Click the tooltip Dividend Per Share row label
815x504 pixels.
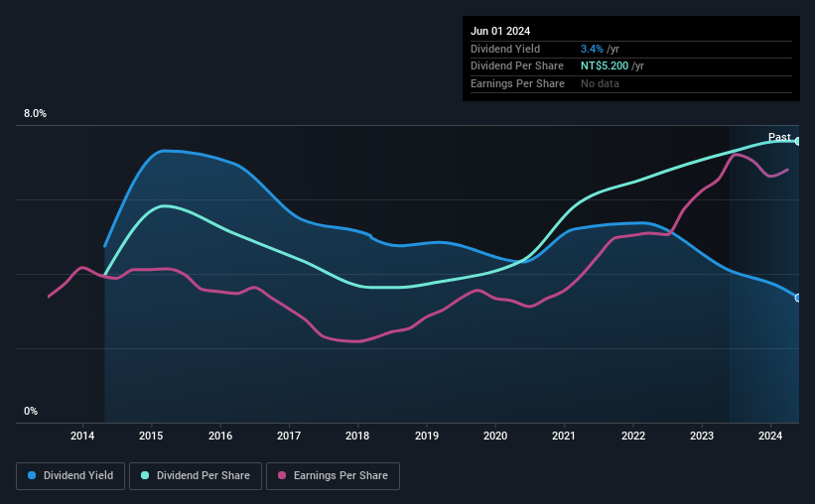click(516, 66)
